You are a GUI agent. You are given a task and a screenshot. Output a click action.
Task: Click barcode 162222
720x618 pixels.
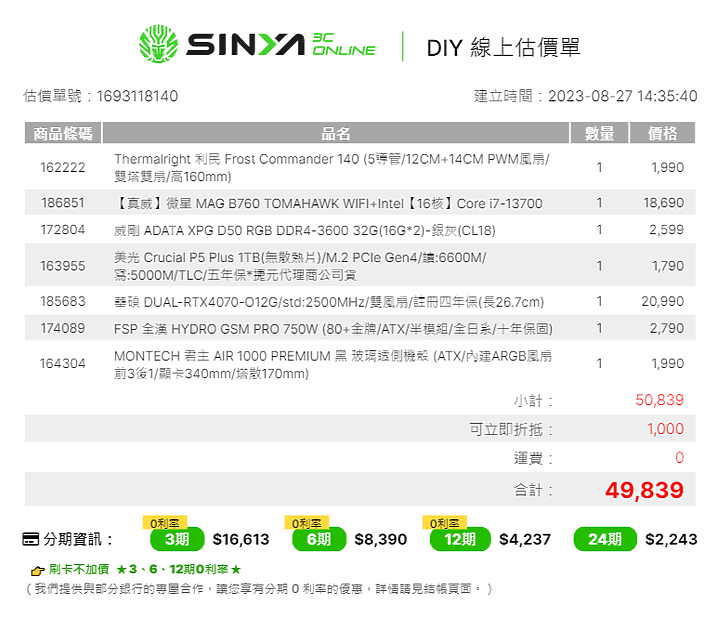click(x=63, y=168)
